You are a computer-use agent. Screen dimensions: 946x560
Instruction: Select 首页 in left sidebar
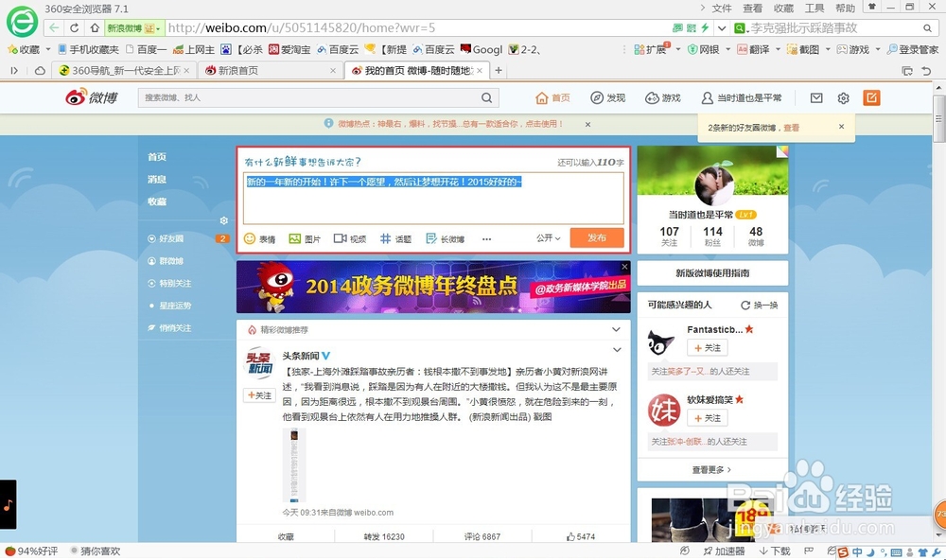(x=157, y=157)
